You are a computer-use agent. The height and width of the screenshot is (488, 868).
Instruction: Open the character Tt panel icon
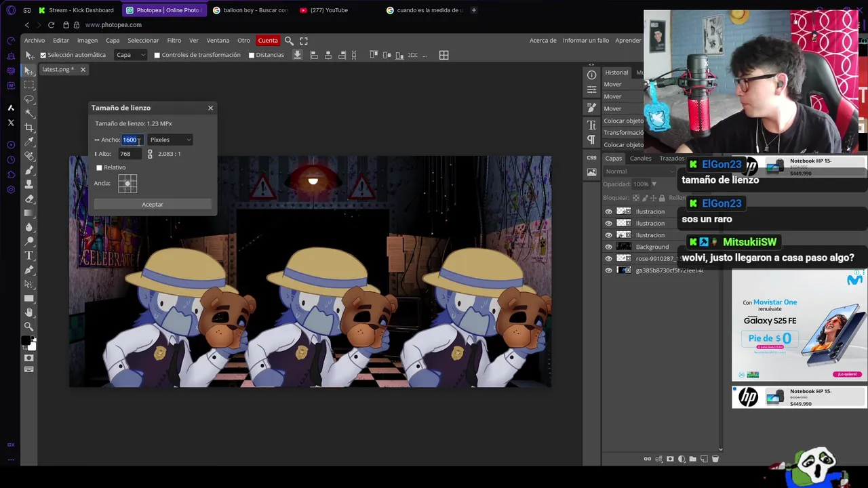pyautogui.click(x=591, y=125)
